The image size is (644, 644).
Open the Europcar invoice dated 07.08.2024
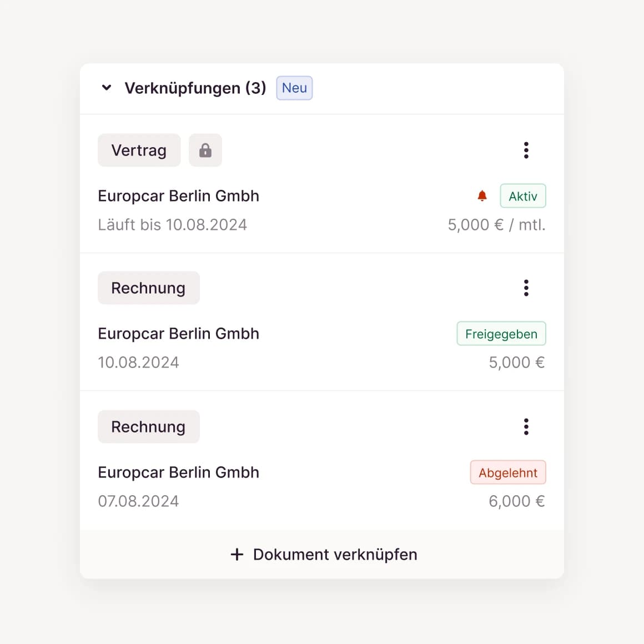[x=178, y=472]
